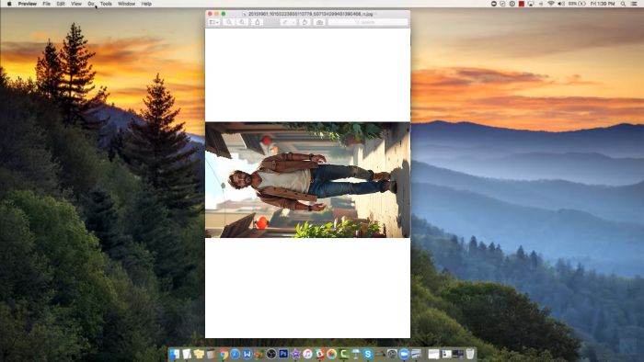Rotate the image with the rotate button

point(305,22)
